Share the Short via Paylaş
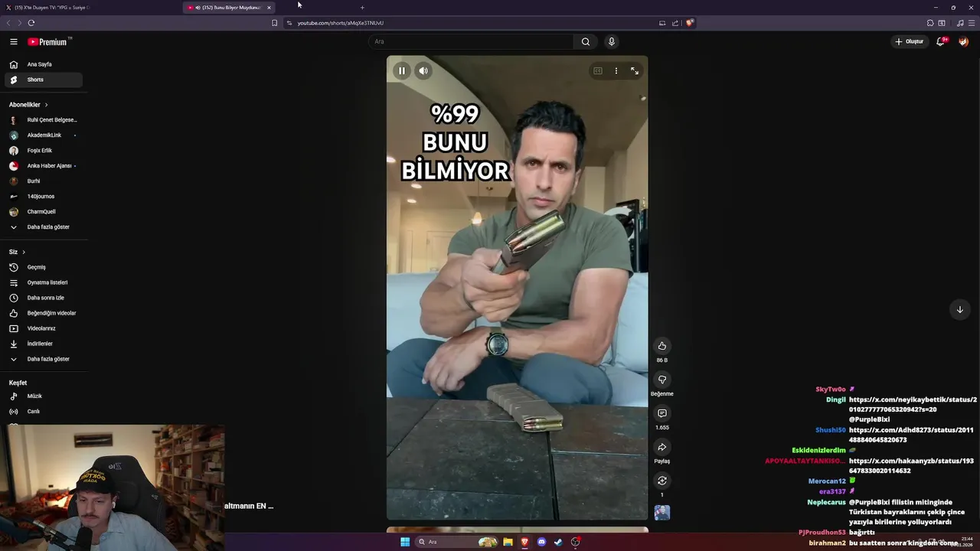Viewport: 980px width, 551px height. click(662, 447)
